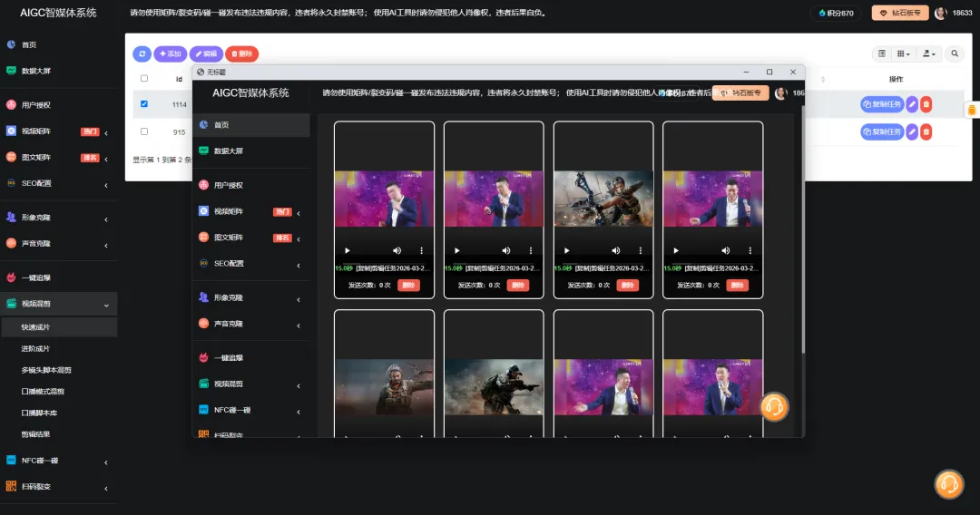Viewport: 980px width, 515px height.
Task: Expand SEO配置 in the main window sidebar
Action: (x=59, y=183)
